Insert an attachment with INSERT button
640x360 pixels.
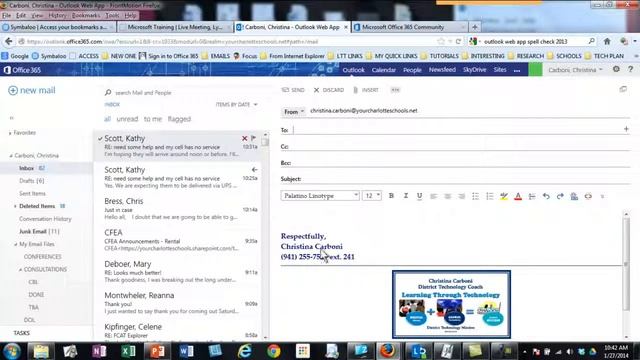366,90
